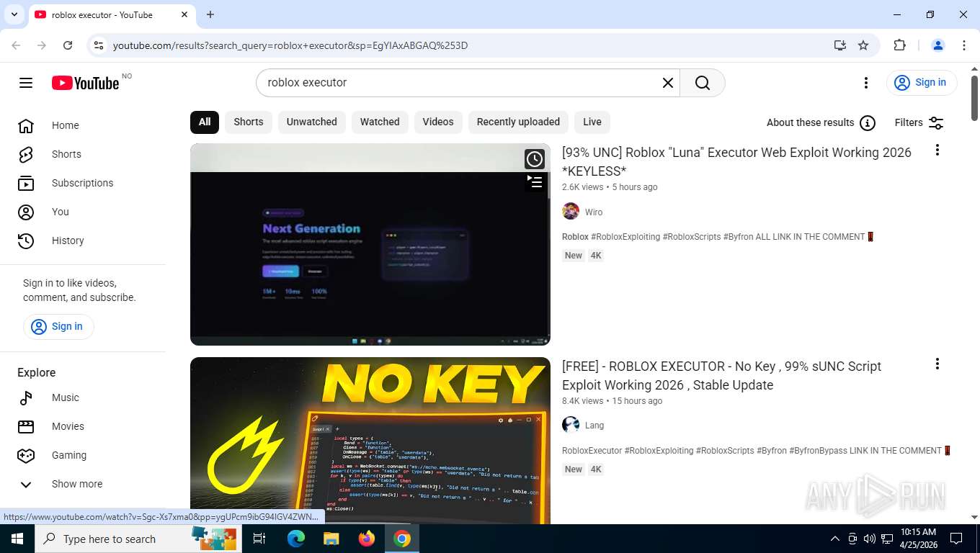Click the magnifier search button
The height and width of the screenshot is (553, 980).
point(703,83)
